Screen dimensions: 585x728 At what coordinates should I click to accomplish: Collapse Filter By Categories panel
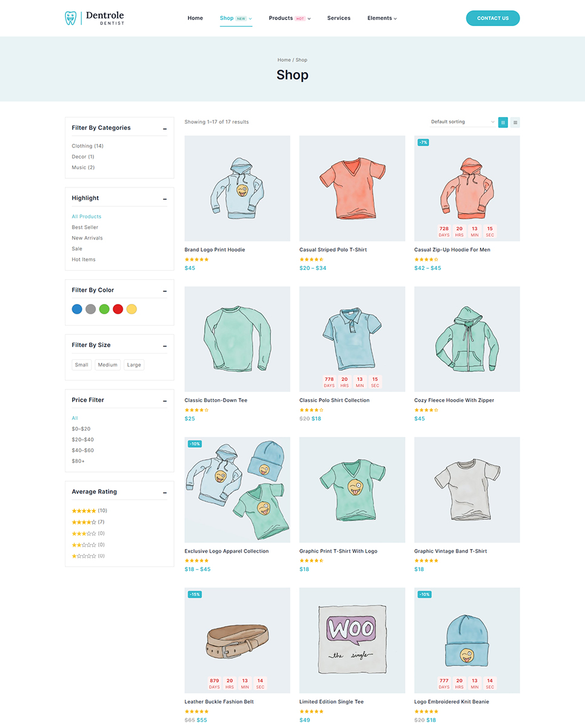165,129
